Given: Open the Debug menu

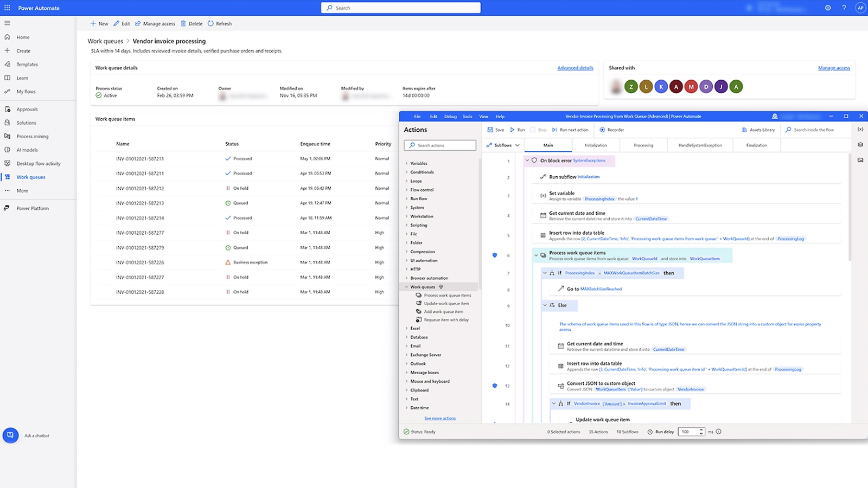Looking at the screenshot, I should (450, 117).
